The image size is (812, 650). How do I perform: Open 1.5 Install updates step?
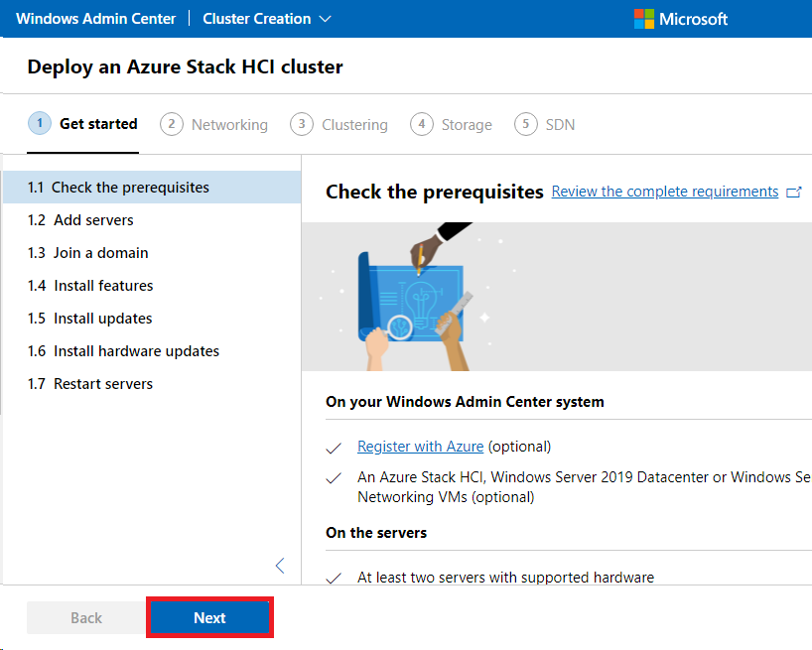[x=152, y=319]
